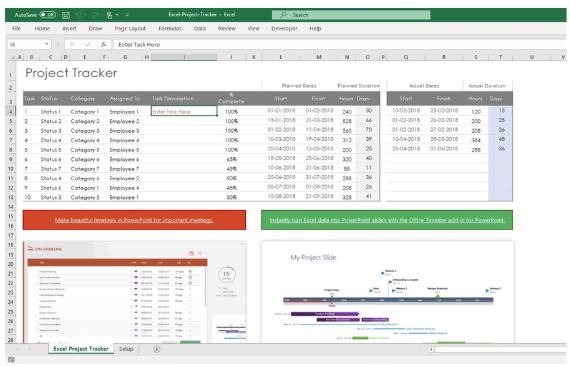Viewport: 570px width, 366px height.
Task: Click the formula bar text 'Enter Task Here'
Action: tap(139, 44)
